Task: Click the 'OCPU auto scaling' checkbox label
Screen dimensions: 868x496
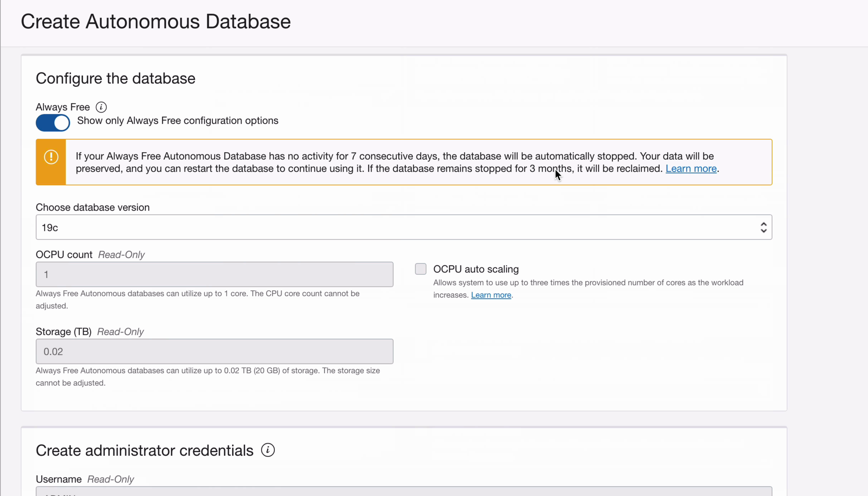Action: [x=476, y=269]
